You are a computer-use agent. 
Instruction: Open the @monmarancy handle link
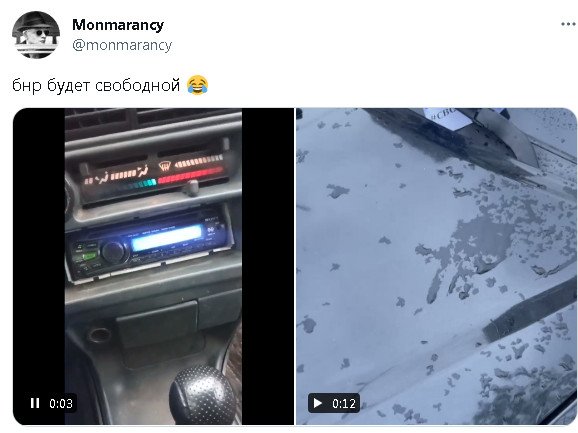pos(122,45)
